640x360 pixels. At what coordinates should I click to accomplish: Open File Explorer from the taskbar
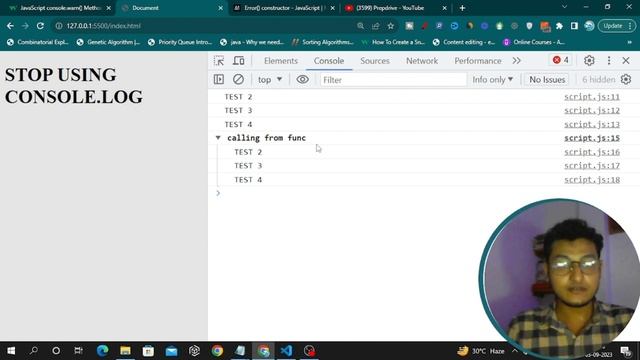[x=125, y=351]
